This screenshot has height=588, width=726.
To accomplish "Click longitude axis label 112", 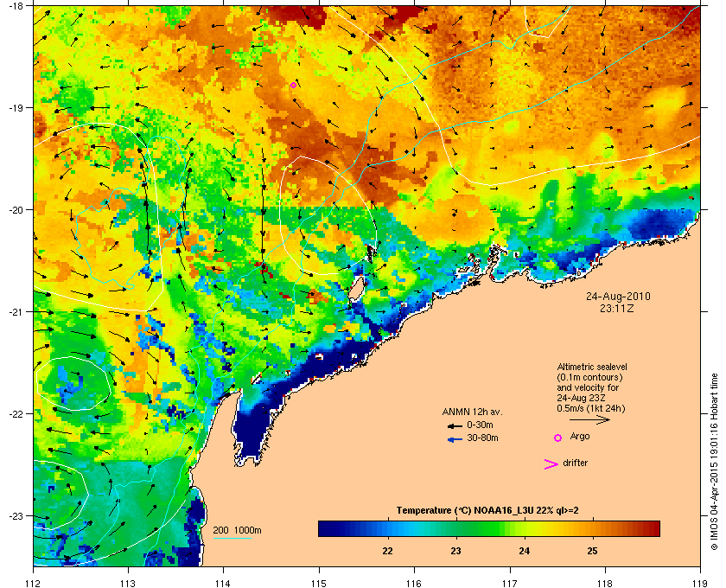I will 33,583.
